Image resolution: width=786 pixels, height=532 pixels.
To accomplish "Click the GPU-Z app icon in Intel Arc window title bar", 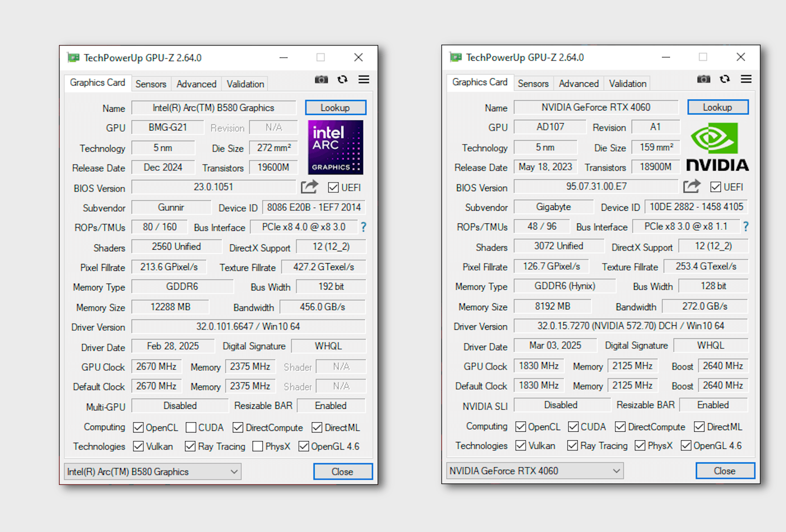I will click(x=73, y=58).
